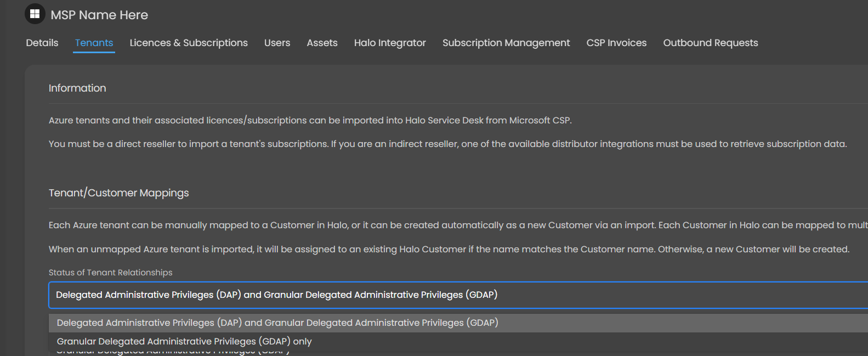Image resolution: width=868 pixels, height=356 pixels.
Task: Click the Tenant/Customer Mappings heading
Action: click(x=118, y=193)
